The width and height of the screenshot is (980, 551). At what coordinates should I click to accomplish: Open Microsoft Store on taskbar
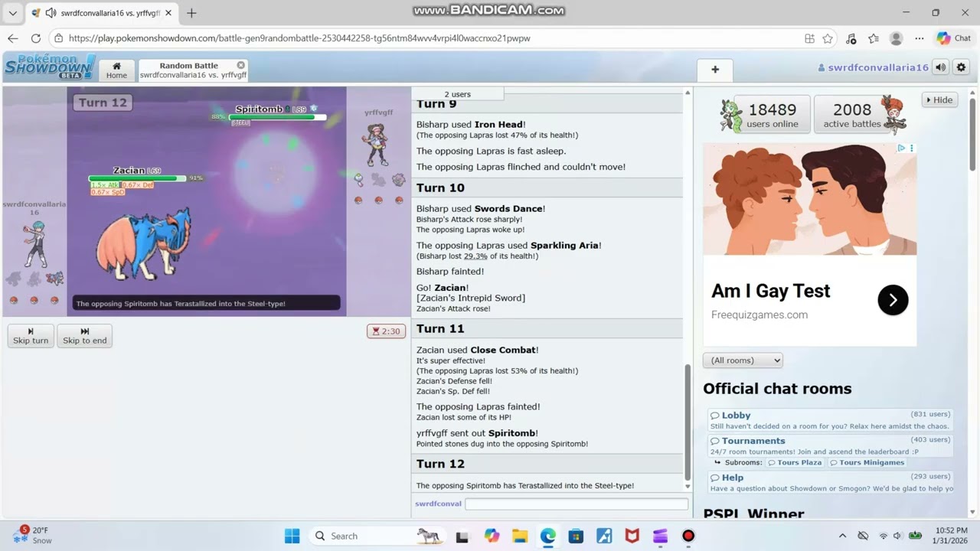[576, 536]
